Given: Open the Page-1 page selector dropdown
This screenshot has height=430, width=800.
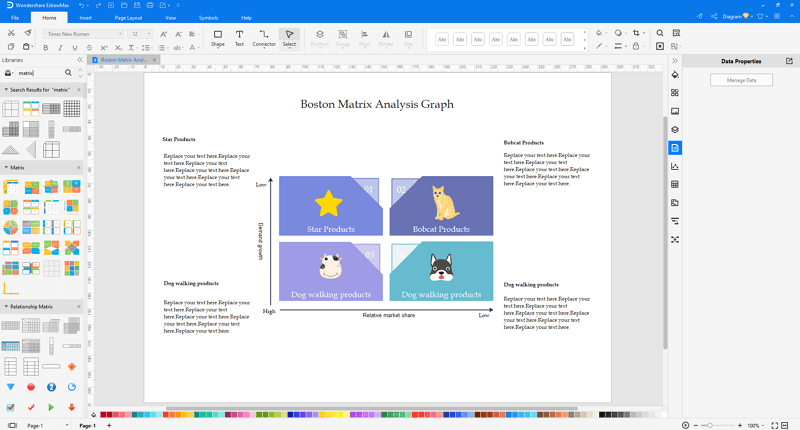Looking at the screenshot, I should point(67,425).
